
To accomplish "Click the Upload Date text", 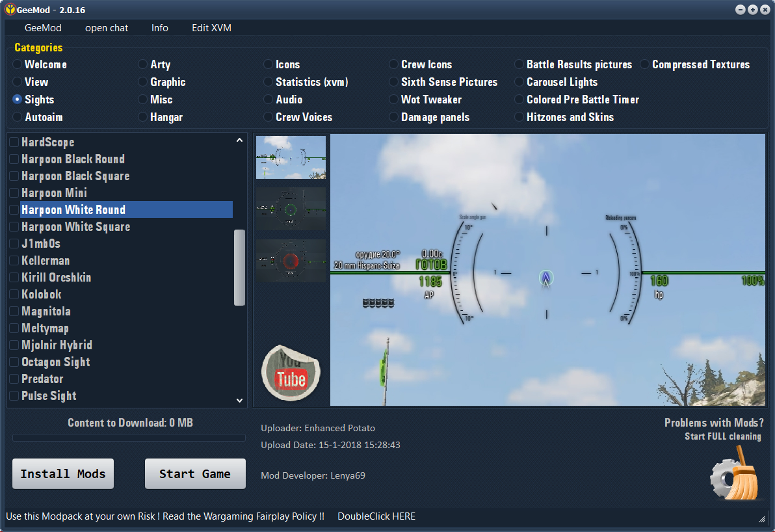I will (331, 445).
